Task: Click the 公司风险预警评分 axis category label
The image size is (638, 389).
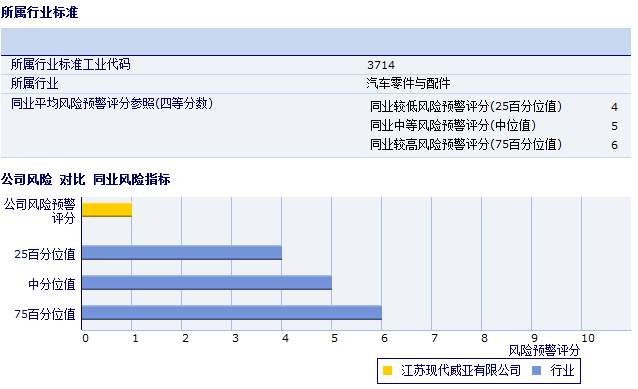Action: pos(40,211)
